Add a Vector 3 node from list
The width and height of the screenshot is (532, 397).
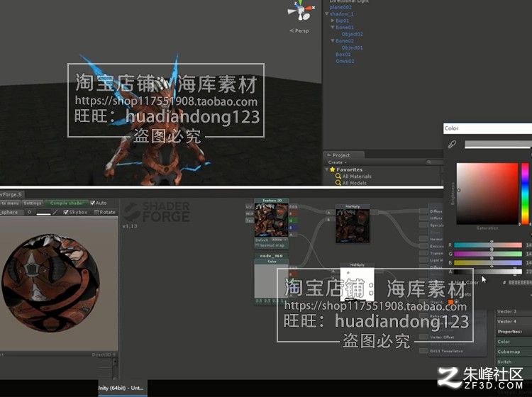point(514,311)
